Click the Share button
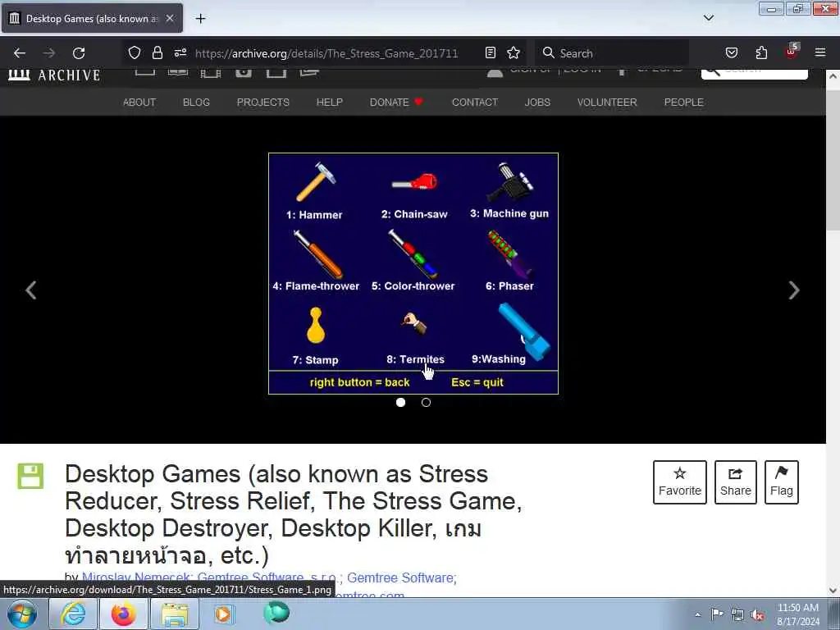The width and height of the screenshot is (840, 630). (736, 482)
